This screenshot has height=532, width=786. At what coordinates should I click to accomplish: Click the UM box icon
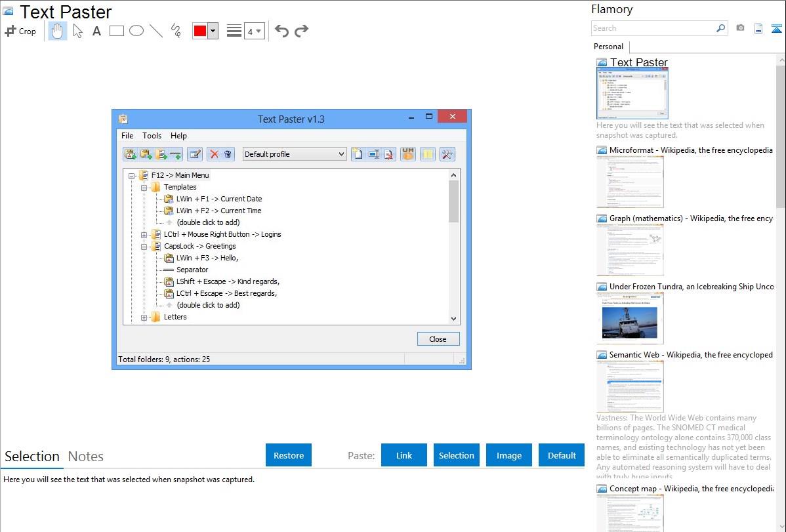408,154
